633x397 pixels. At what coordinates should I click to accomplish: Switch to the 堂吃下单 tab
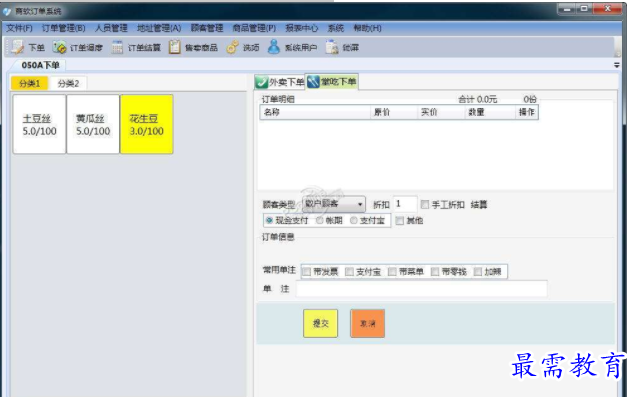point(332,82)
